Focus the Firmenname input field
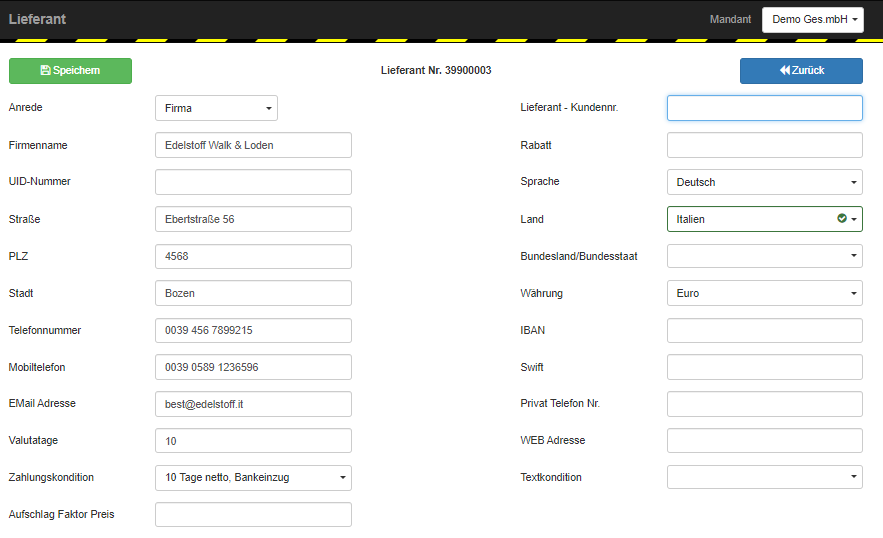The width and height of the screenshot is (883, 538). point(253,145)
